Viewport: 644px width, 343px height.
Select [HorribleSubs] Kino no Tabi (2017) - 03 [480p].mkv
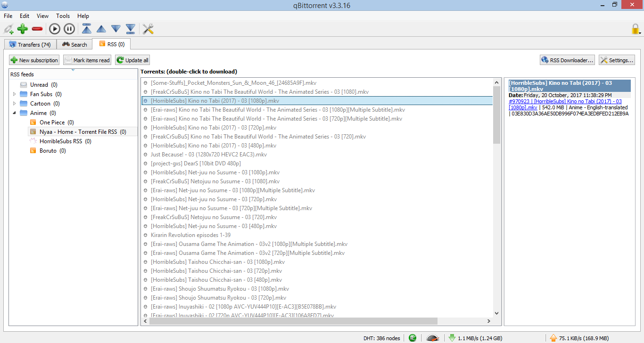click(x=317, y=146)
